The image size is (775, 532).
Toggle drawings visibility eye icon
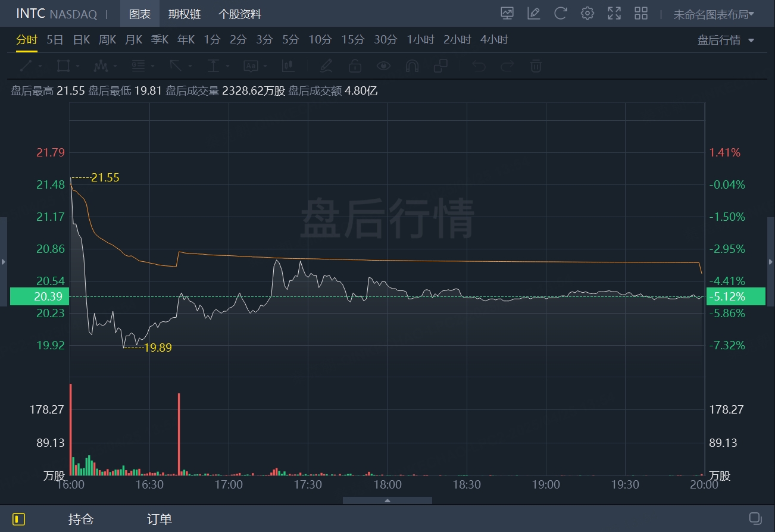tap(383, 65)
